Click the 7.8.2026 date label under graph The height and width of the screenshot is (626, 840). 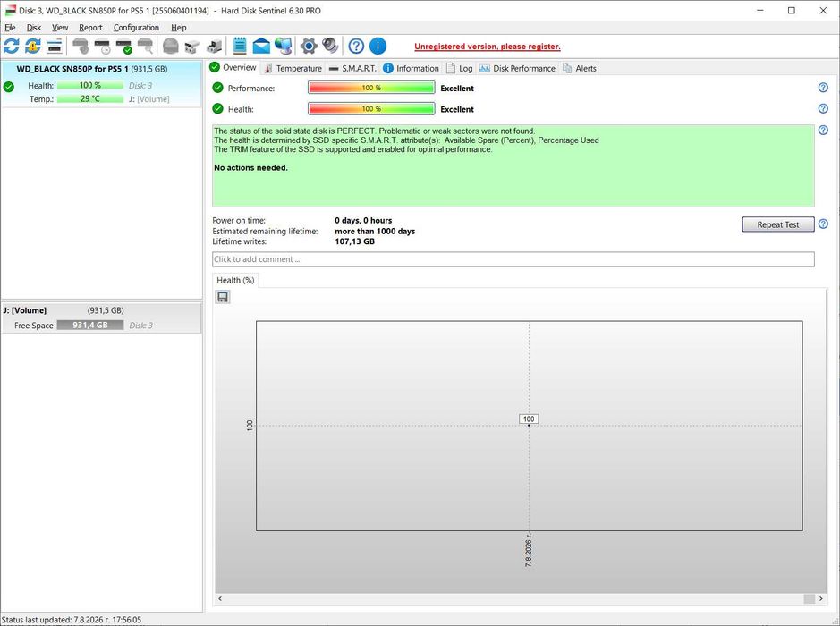[x=529, y=550]
